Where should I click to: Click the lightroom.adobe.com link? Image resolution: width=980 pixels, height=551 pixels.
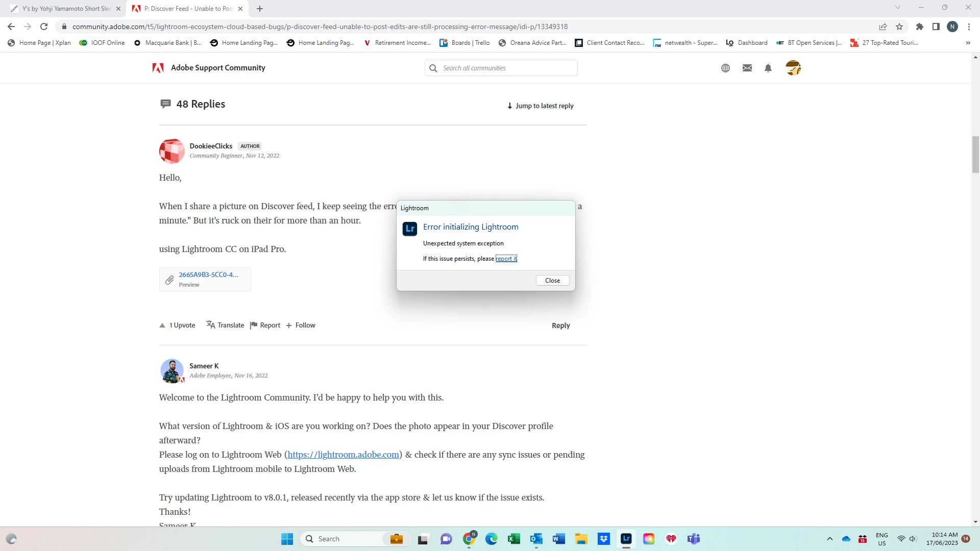pos(343,455)
